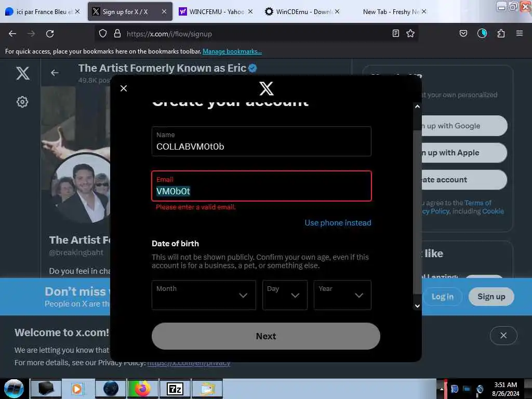Open settings gear in X sidebar

click(22, 102)
